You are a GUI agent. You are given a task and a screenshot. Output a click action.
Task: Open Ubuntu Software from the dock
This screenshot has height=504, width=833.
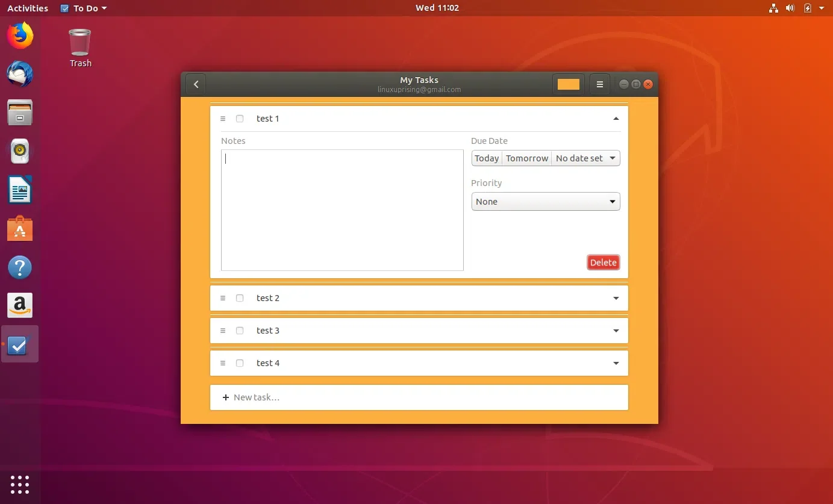tap(20, 229)
